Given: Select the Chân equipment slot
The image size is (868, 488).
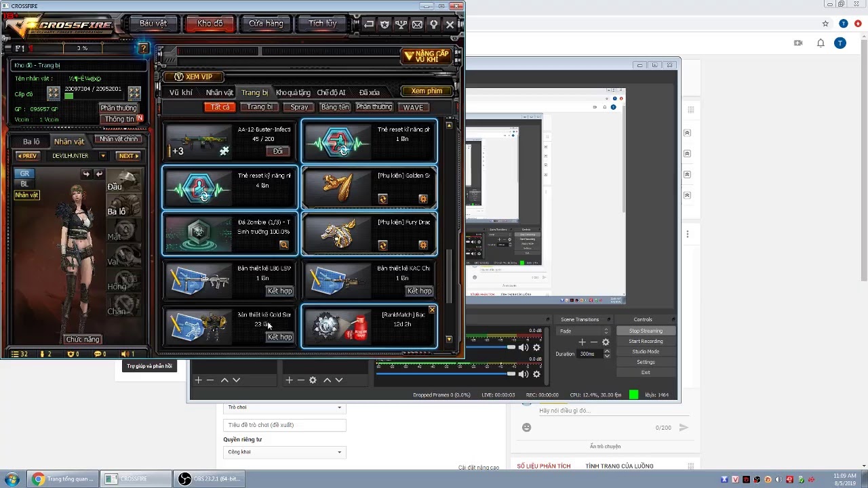Looking at the screenshot, I should tap(124, 305).
